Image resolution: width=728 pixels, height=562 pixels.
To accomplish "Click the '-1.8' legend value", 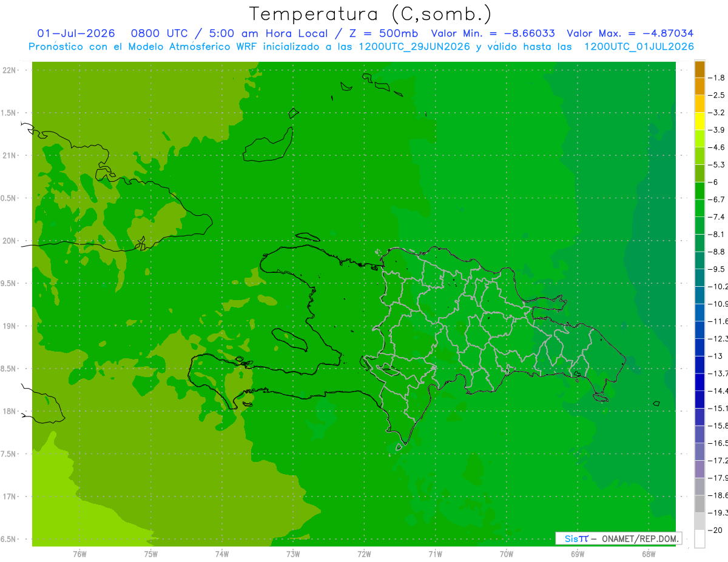I will tap(717, 78).
